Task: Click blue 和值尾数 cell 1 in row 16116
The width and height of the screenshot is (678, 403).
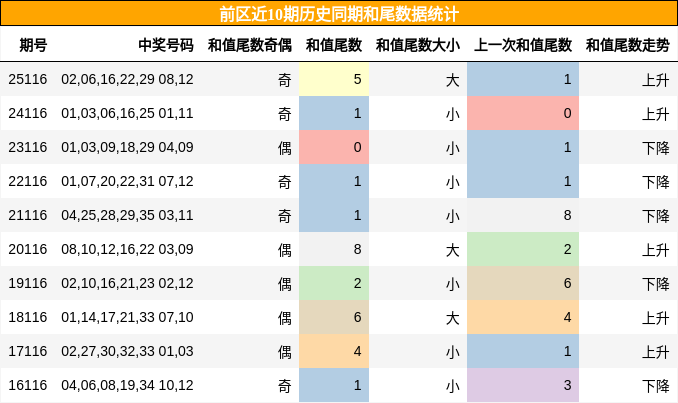Action: click(x=334, y=385)
